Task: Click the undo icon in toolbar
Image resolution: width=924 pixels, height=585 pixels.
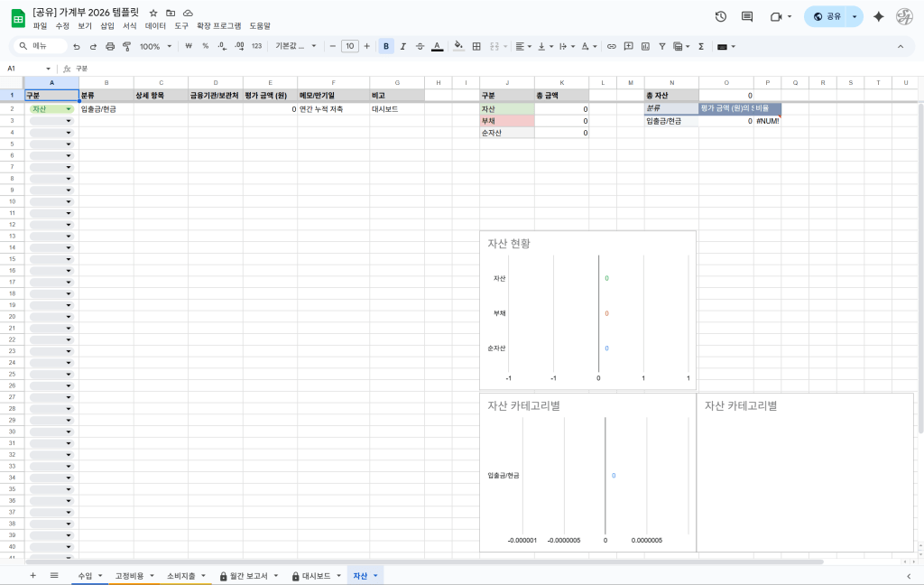Action: (x=77, y=46)
